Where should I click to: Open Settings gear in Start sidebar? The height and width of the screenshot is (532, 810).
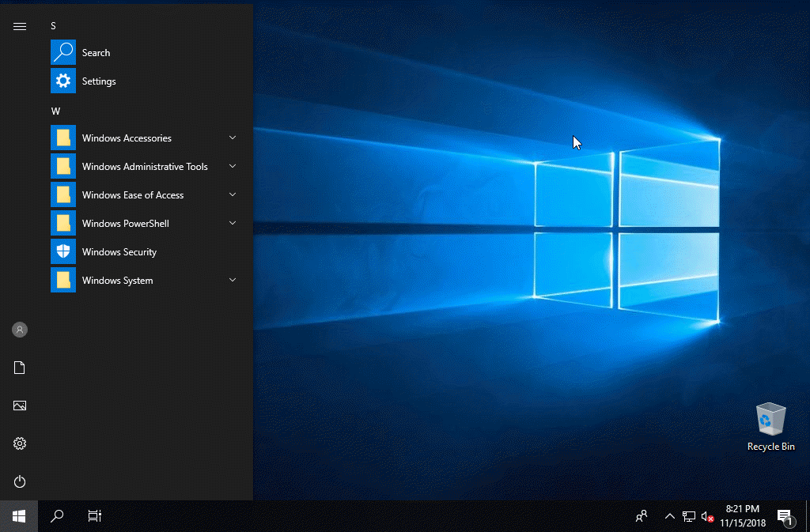pos(20,443)
